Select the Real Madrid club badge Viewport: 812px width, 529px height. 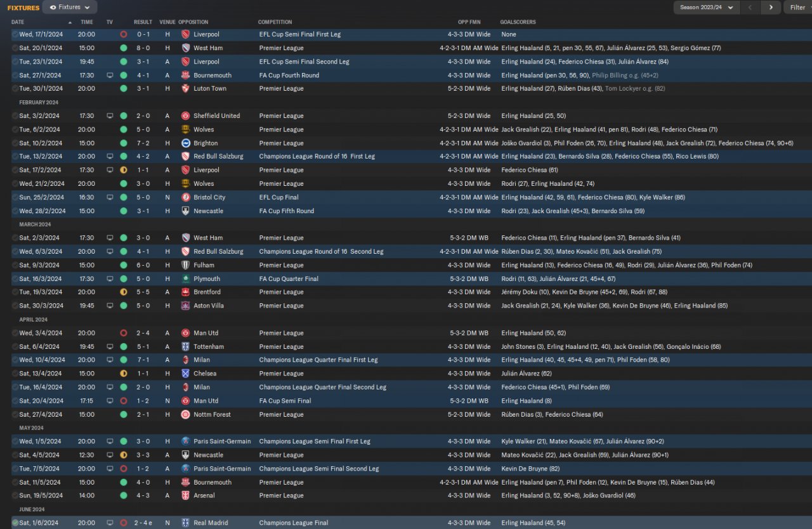click(185, 523)
